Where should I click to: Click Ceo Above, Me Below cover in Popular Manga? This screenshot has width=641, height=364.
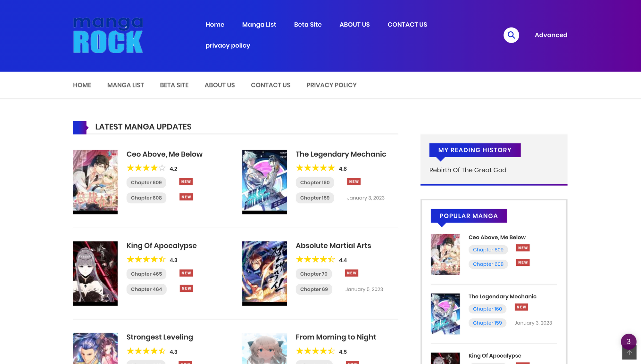pyautogui.click(x=445, y=255)
